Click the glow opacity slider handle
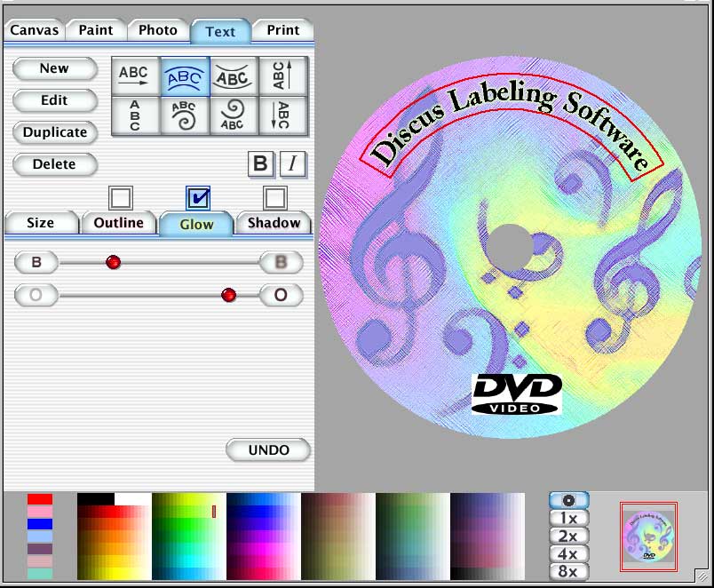The width and height of the screenshot is (714, 588). click(228, 295)
